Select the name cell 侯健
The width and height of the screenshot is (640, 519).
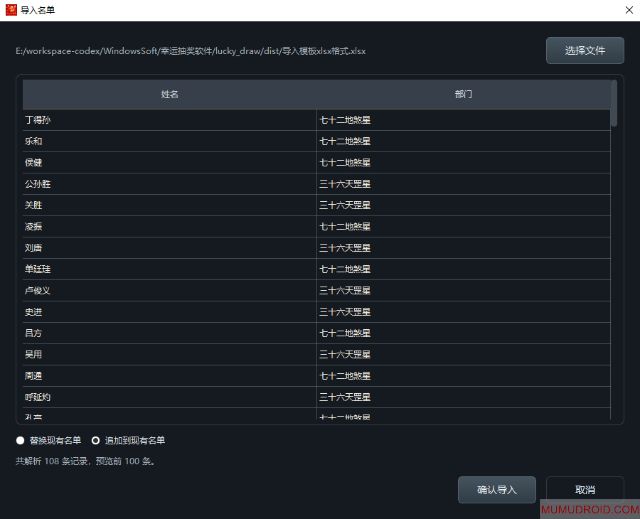pos(169,162)
